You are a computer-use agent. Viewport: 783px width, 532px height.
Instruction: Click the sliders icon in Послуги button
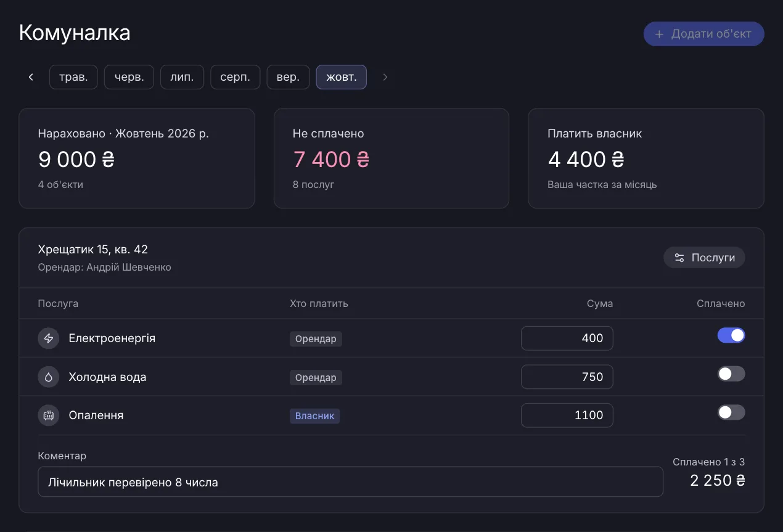[679, 258]
